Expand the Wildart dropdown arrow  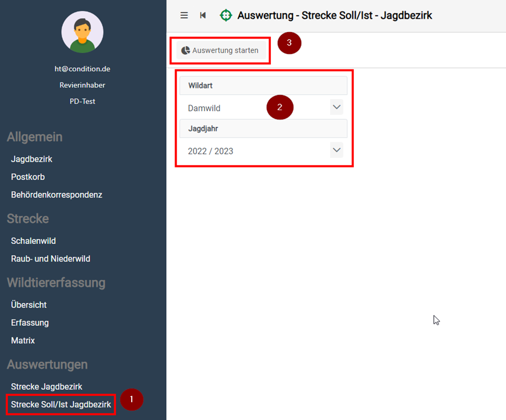pos(336,107)
